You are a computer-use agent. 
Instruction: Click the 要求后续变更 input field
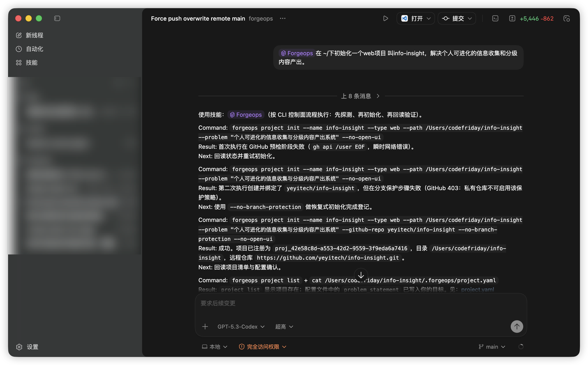(x=338, y=303)
